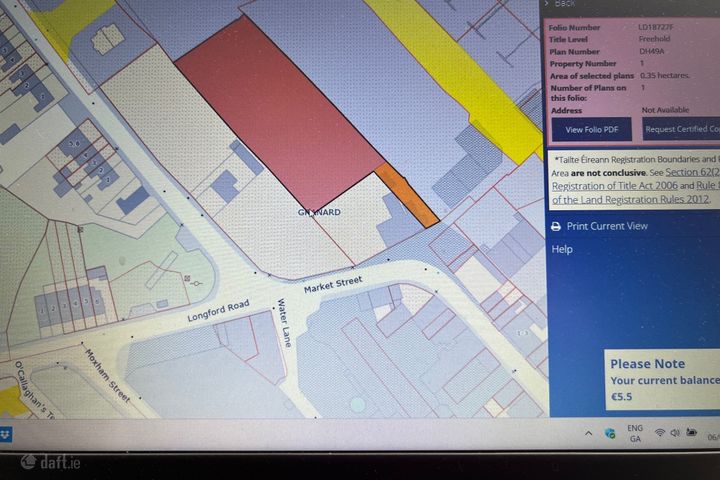720x480 pixels.
Task: Open the speaker volume tray icon
Action: (675, 433)
